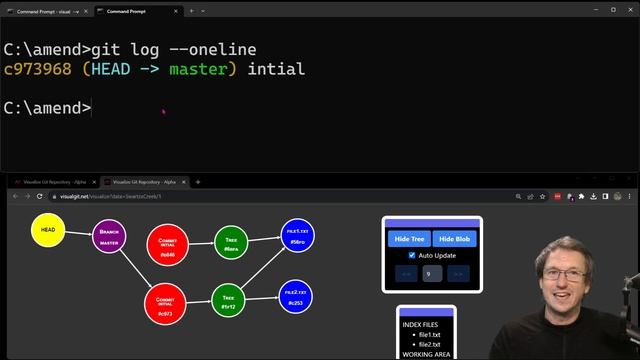Open a new browser tab

(198, 182)
